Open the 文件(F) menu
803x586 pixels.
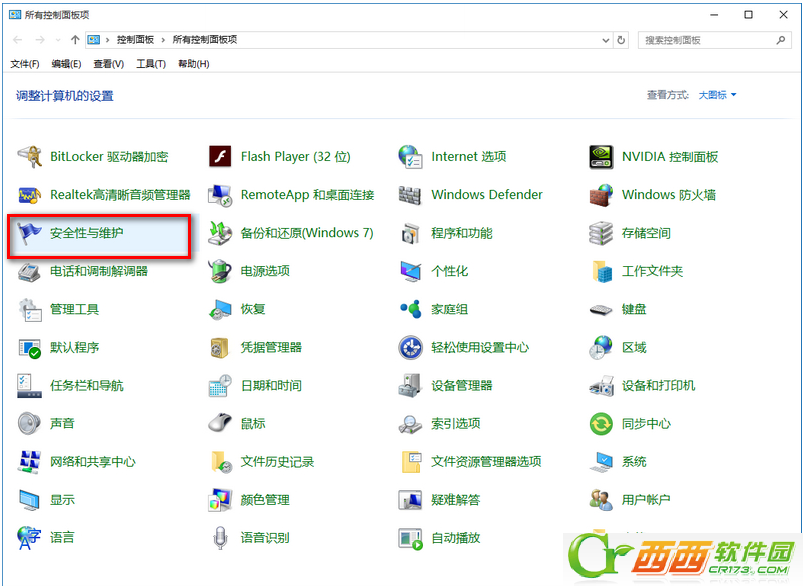[25, 64]
